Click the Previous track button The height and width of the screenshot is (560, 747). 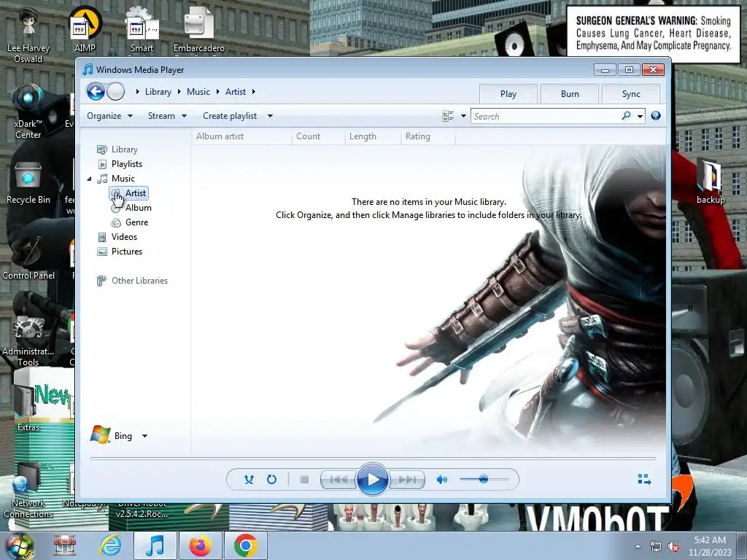338,480
